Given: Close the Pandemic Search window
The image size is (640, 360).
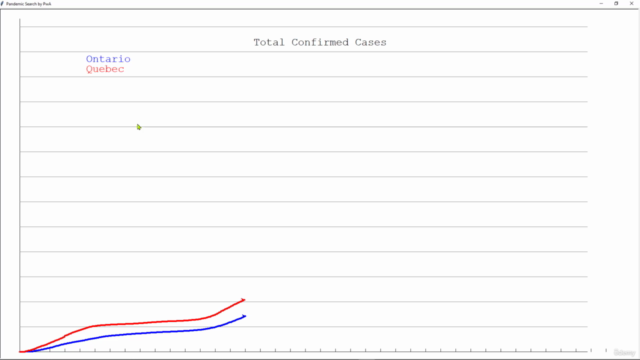Looking at the screenshot, I should 631,3.
